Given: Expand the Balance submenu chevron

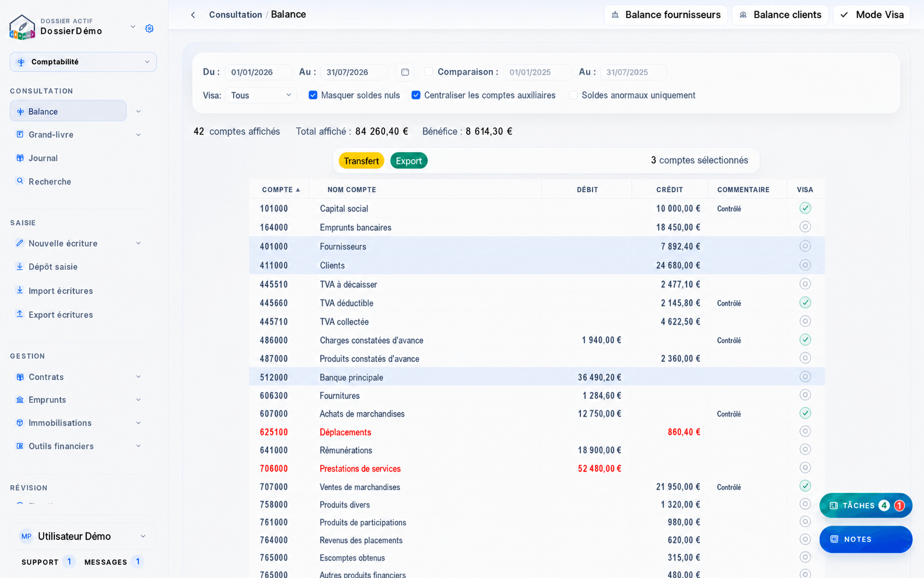Looking at the screenshot, I should (x=139, y=111).
